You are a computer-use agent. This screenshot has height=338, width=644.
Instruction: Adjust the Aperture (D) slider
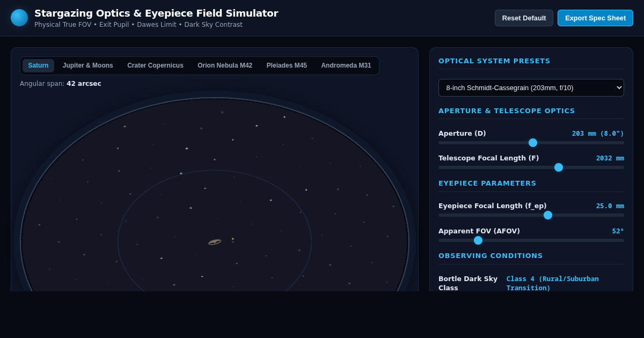coord(531,143)
